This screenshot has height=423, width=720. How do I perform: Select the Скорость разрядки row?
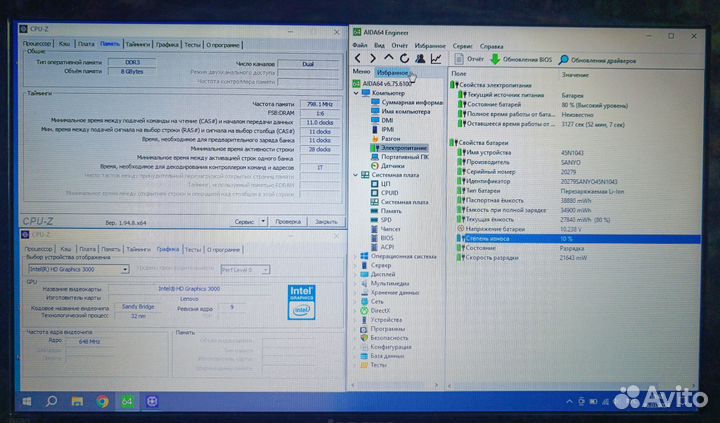[579, 258]
